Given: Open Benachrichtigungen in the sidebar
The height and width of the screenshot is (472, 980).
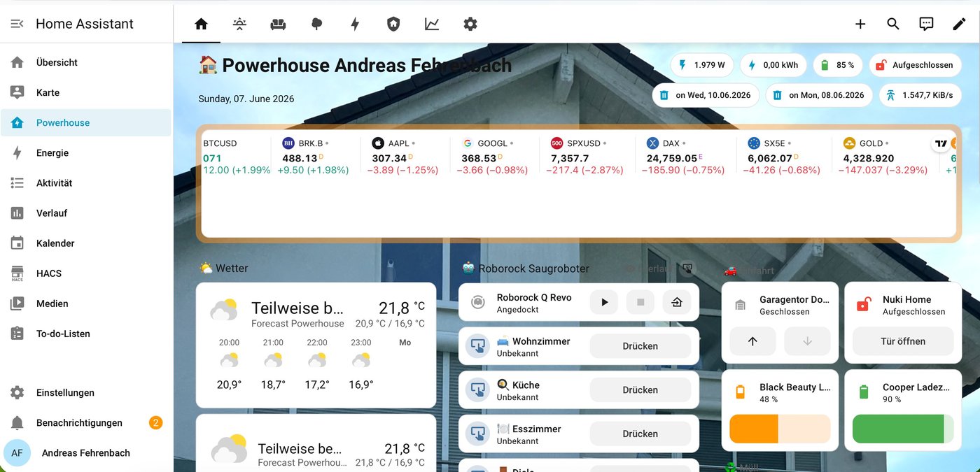Looking at the screenshot, I should tap(85, 422).
